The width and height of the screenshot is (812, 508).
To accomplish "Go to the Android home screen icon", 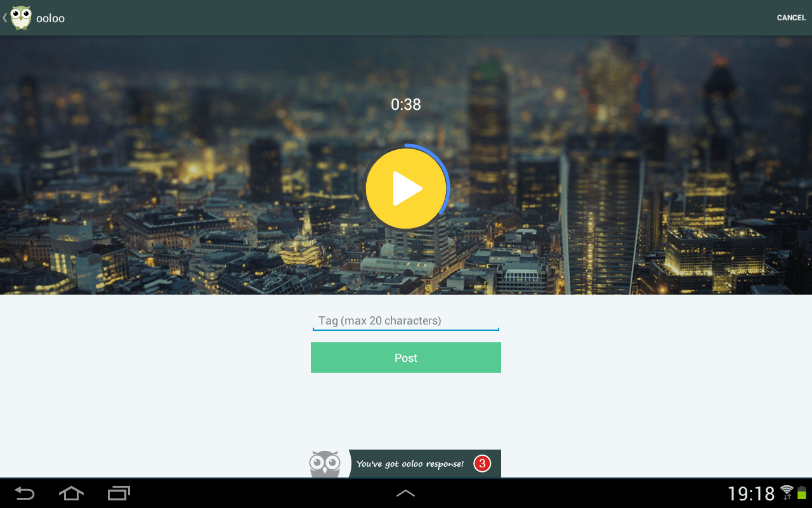I will [71, 493].
